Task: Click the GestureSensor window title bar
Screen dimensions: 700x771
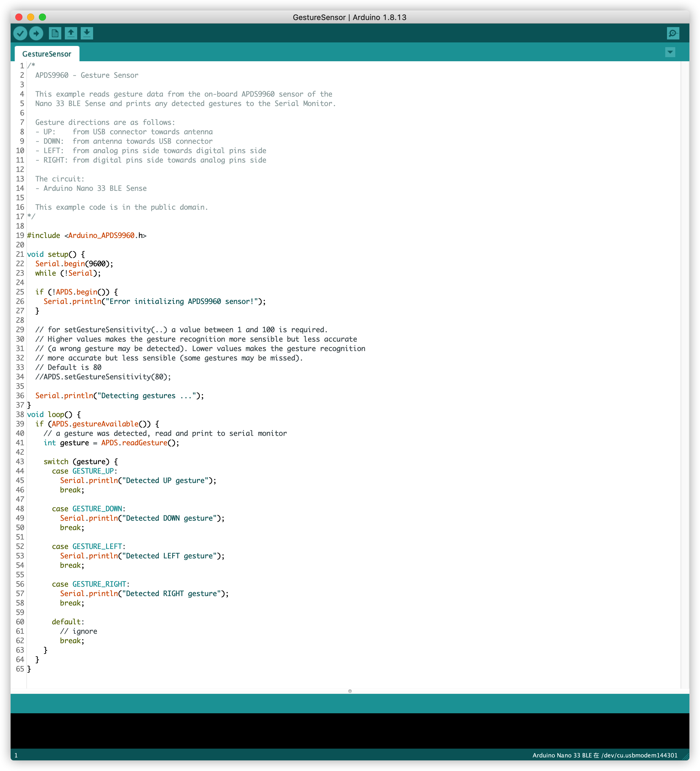Action: tap(349, 17)
